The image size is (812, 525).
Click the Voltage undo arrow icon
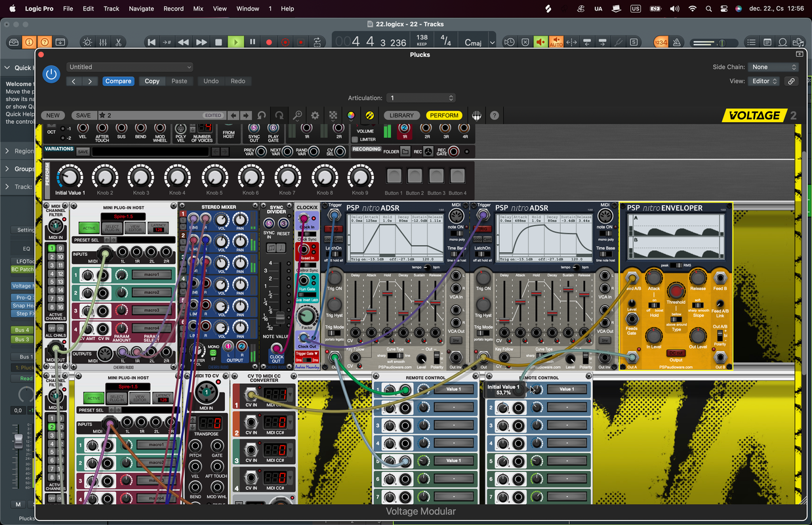tap(262, 115)
